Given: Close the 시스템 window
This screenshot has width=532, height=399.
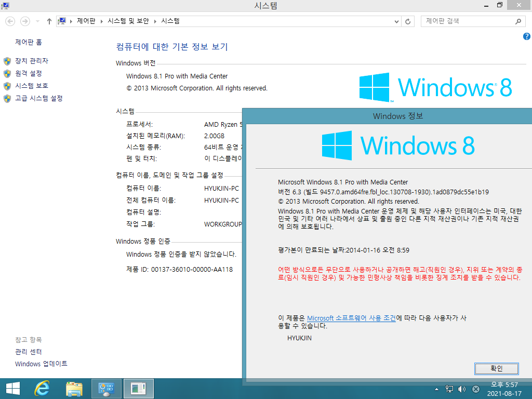Looking at the screenshot, I should point(519,5).
